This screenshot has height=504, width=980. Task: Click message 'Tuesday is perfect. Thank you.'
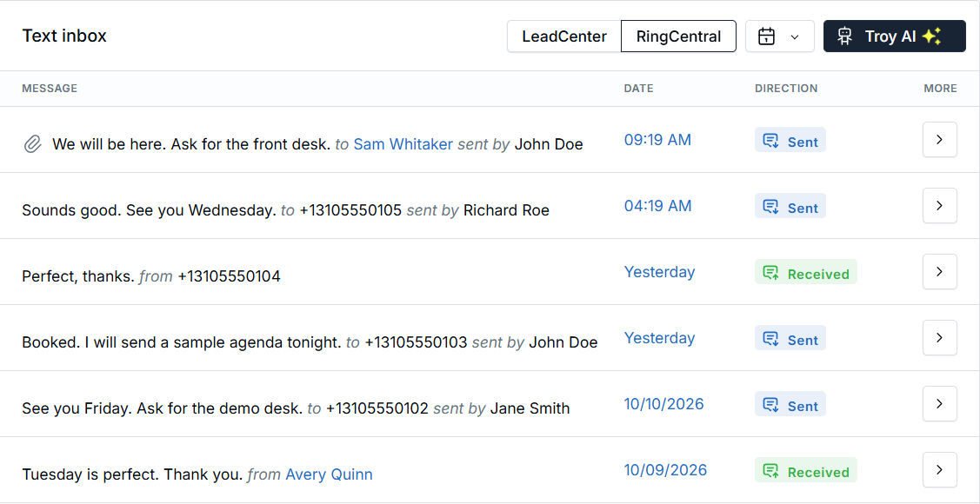point(132,474)
